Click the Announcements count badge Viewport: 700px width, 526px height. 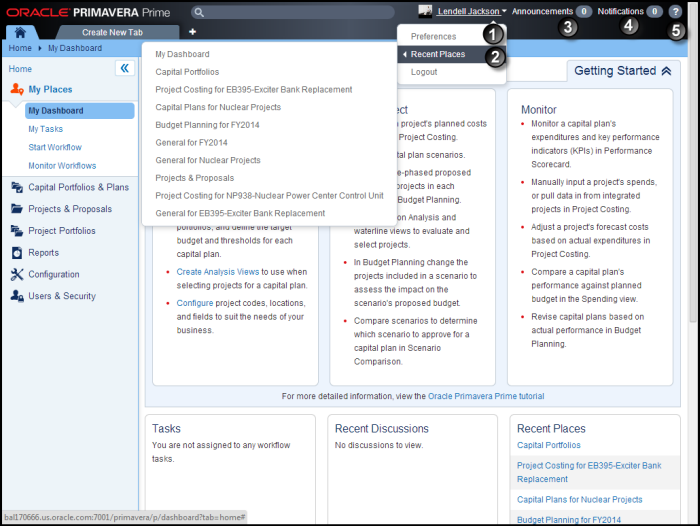coord(583,12)
